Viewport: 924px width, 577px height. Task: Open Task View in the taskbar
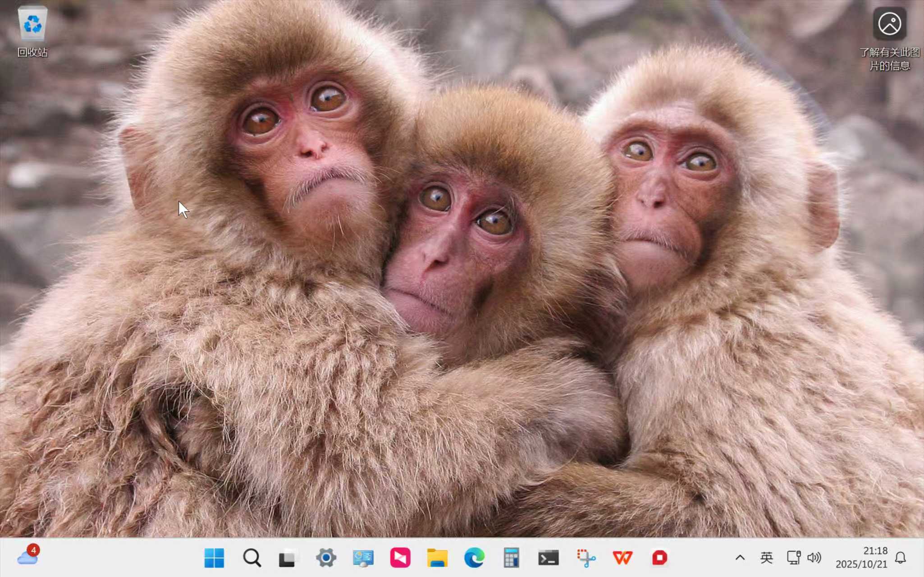pyautogui.click(x=288, y=558)
